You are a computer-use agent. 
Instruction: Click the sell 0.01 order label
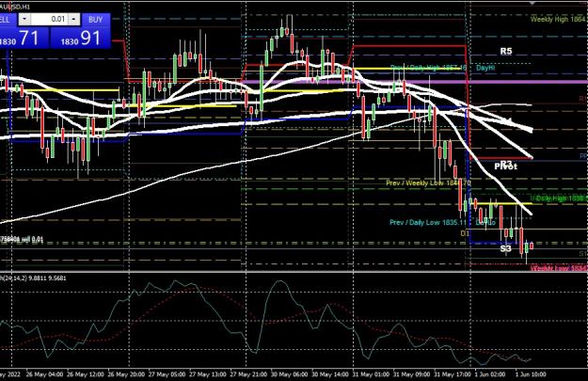(x=22, y=239)
